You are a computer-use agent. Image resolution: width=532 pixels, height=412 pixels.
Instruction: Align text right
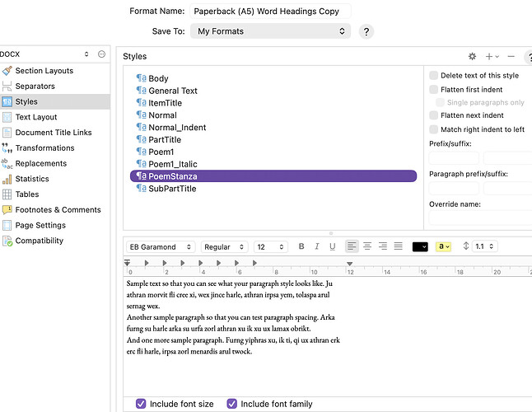(383, 246)
